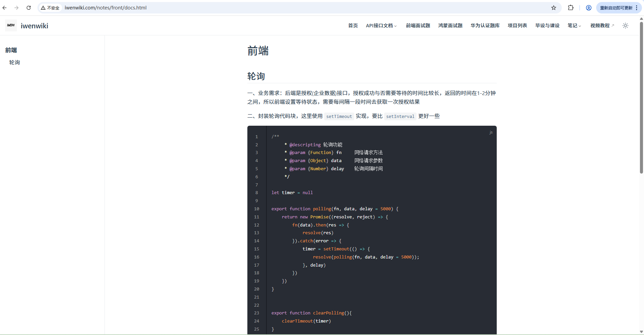This screenshot has height=335, width=644.
Task: Click paragraph starting with 一、业务需求
Action: (x=371, y=97)
